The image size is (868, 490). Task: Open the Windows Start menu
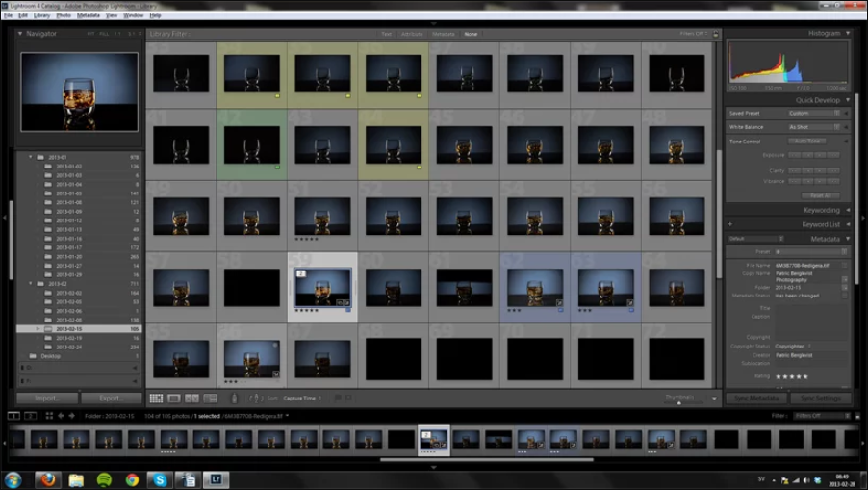13,479
